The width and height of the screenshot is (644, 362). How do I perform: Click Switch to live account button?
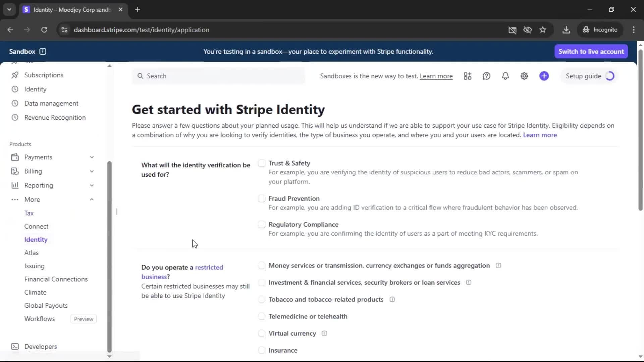[x=591, y=51]
